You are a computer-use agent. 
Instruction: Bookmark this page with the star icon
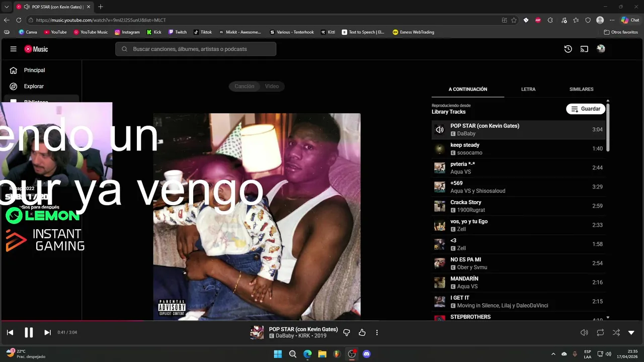pos(514,20)
